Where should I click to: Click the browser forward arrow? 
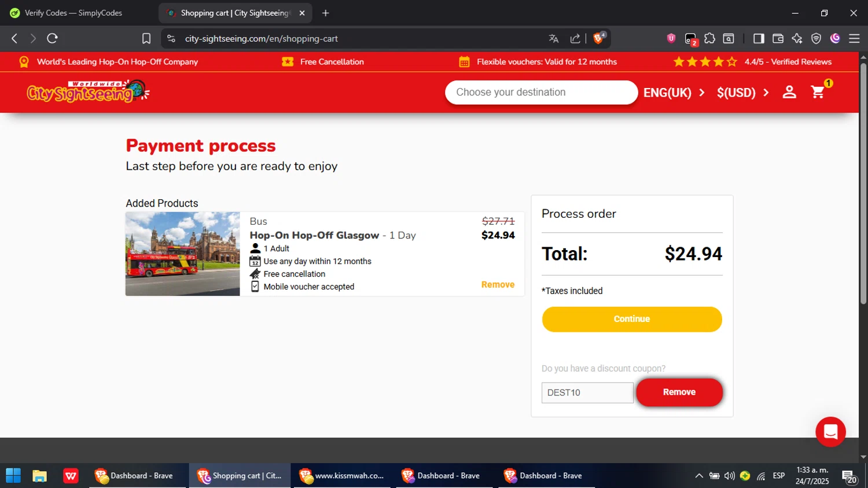33,38
